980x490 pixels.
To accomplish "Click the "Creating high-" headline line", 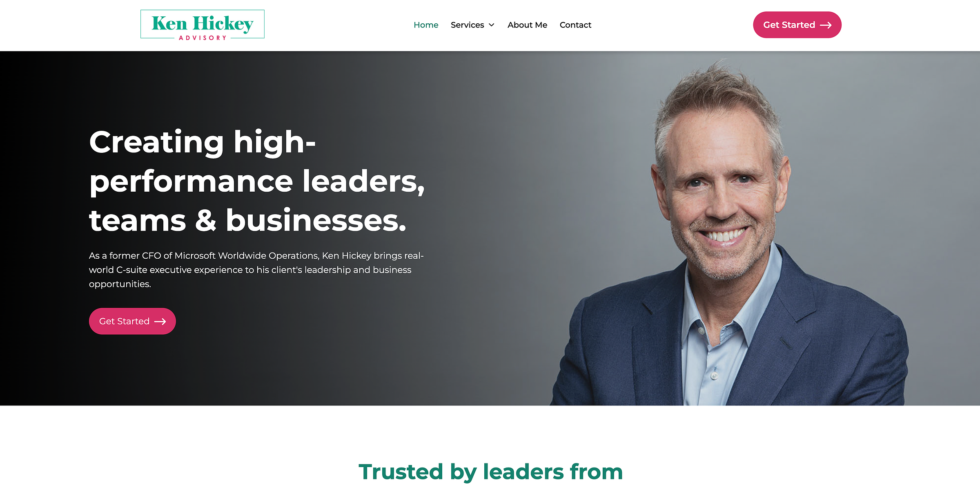I will (203, 143).
